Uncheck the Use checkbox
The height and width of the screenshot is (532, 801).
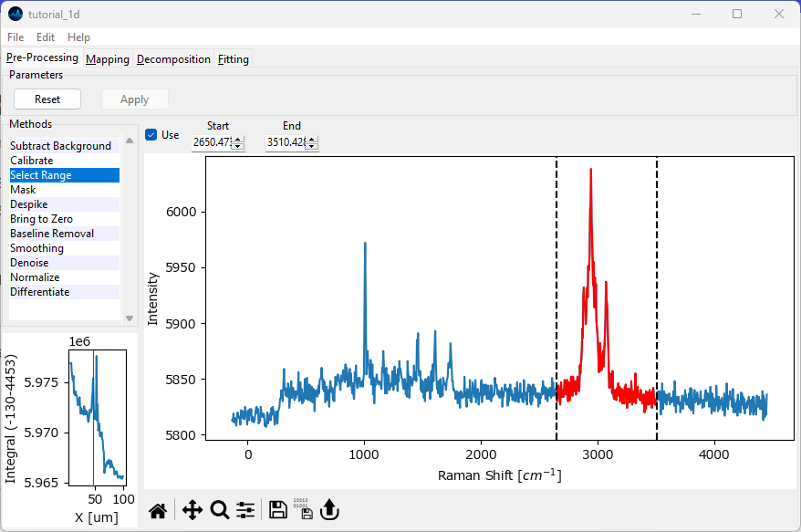pos(151,135)
